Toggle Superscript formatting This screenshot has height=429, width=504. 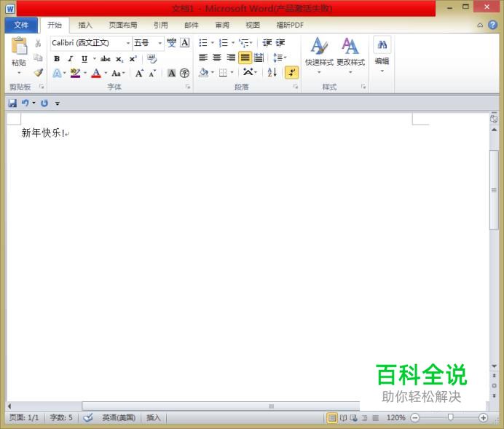tap(133, 58)
